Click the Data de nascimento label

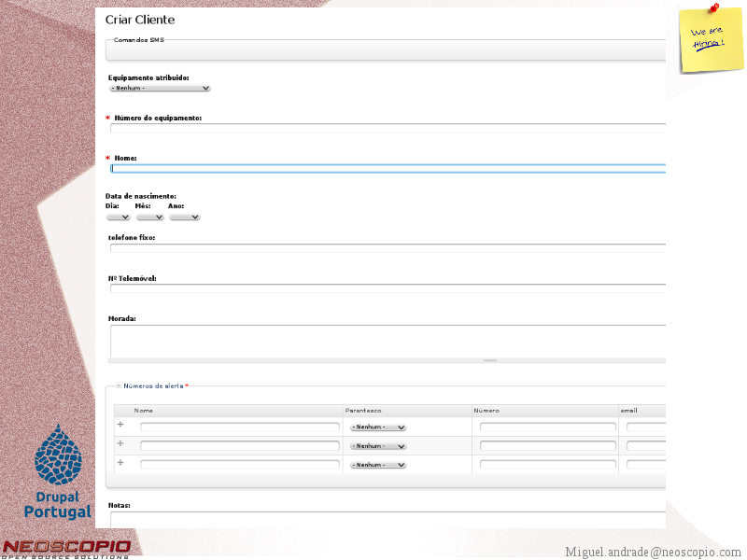coord(141,196)
